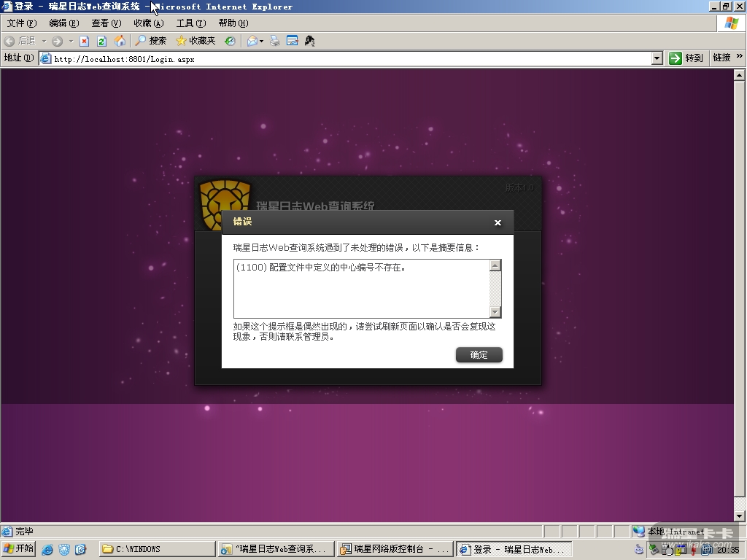The height and width of the screenshot is (560, 747).
Task: Click page scrollbar down arrow
Action: (x=739, y=516)
